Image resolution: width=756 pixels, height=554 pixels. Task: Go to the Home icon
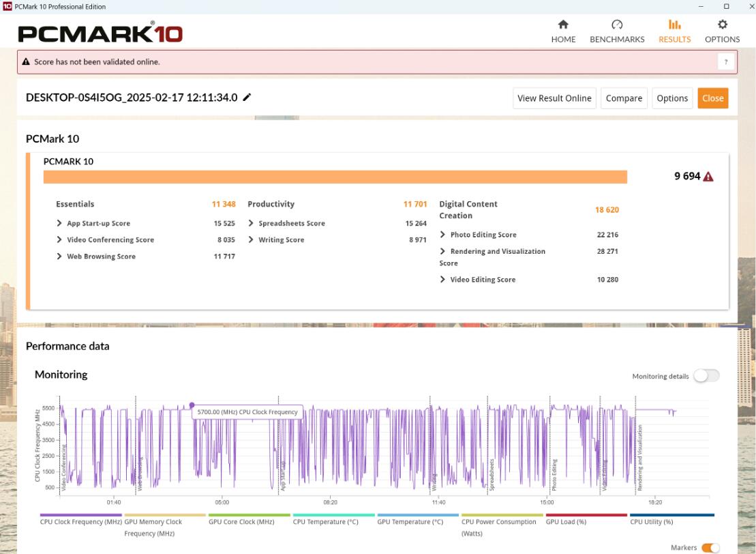click(x=563, y=25)
